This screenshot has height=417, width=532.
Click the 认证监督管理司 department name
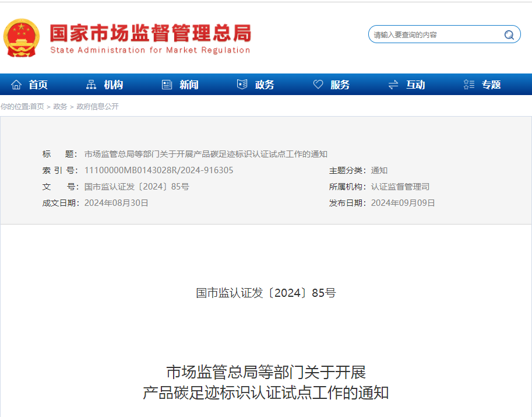point(400,187)
